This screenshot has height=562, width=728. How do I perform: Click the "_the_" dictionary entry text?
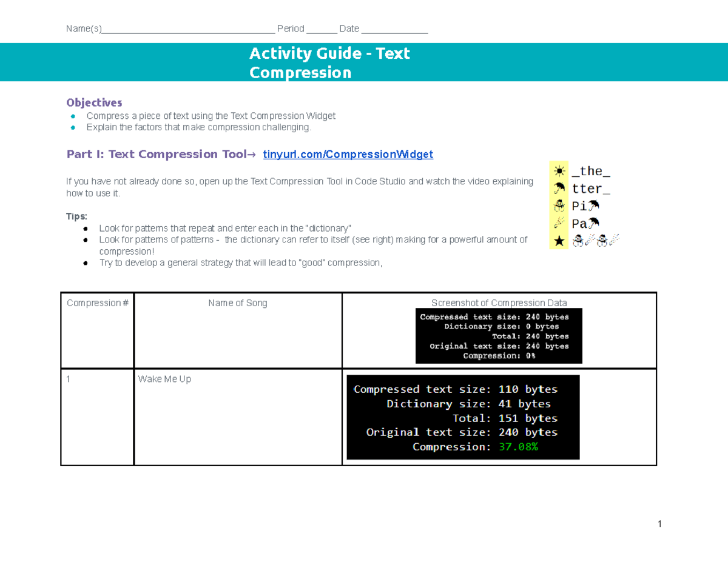(591, 172)
